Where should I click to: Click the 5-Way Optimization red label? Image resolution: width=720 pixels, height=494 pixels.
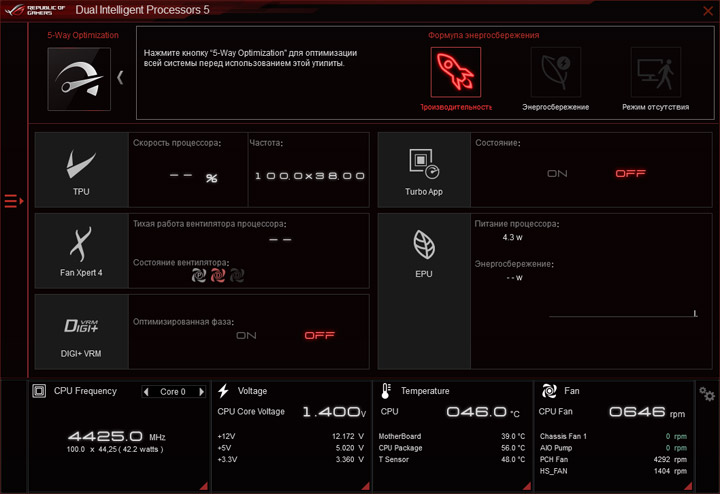83,35
